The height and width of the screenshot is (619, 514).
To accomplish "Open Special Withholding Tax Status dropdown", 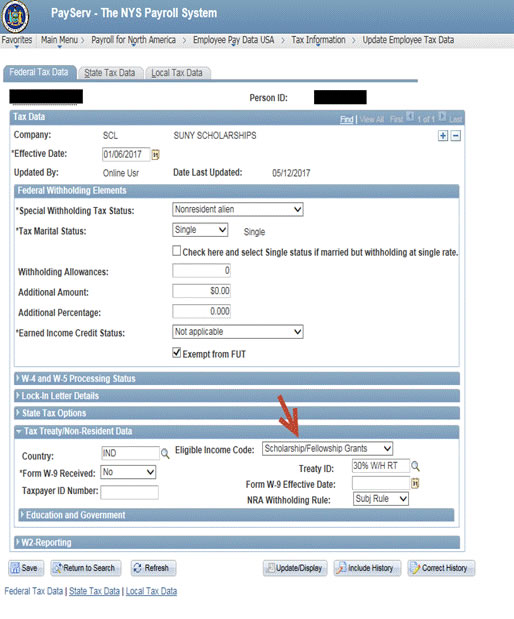I will tap(238, 209).
